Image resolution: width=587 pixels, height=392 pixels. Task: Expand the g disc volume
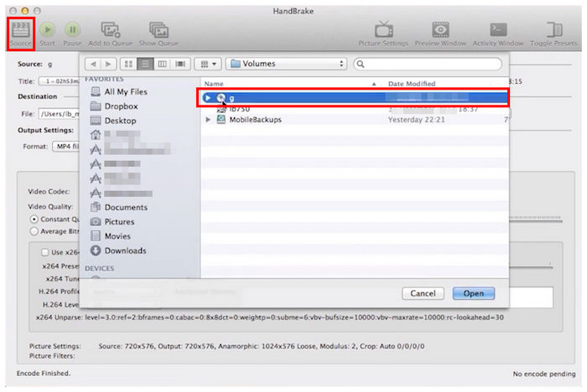[x=207, y=98]
